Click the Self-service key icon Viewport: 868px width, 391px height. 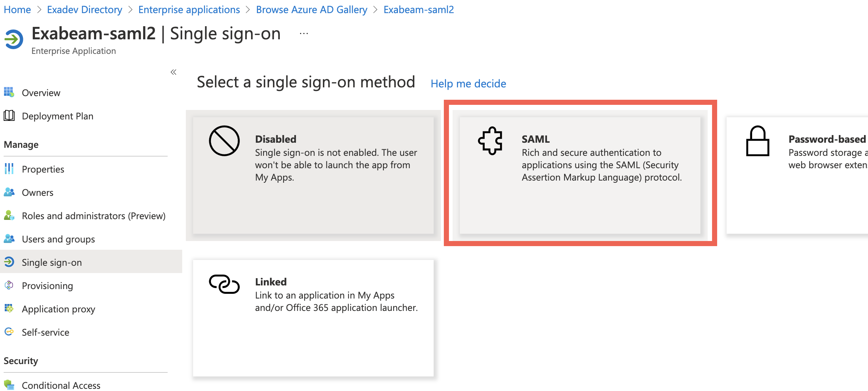pyautogui.click(x=9, y=332)
